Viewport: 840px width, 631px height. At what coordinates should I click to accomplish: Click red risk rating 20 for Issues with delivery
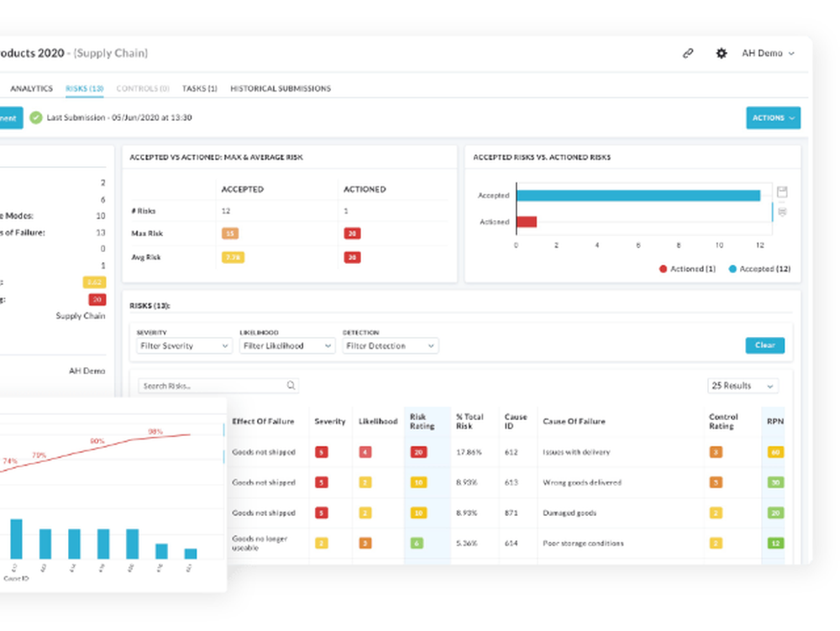pos(418,453)
